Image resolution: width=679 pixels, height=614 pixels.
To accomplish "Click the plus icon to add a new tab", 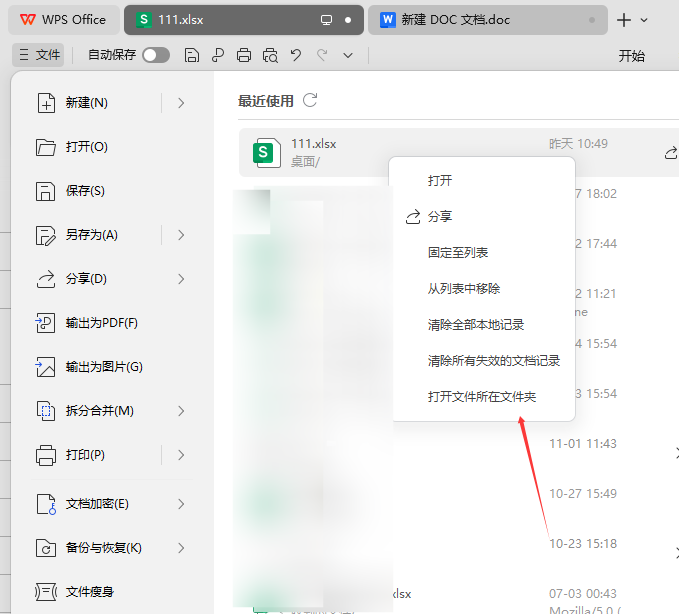I will click(624, 20).
